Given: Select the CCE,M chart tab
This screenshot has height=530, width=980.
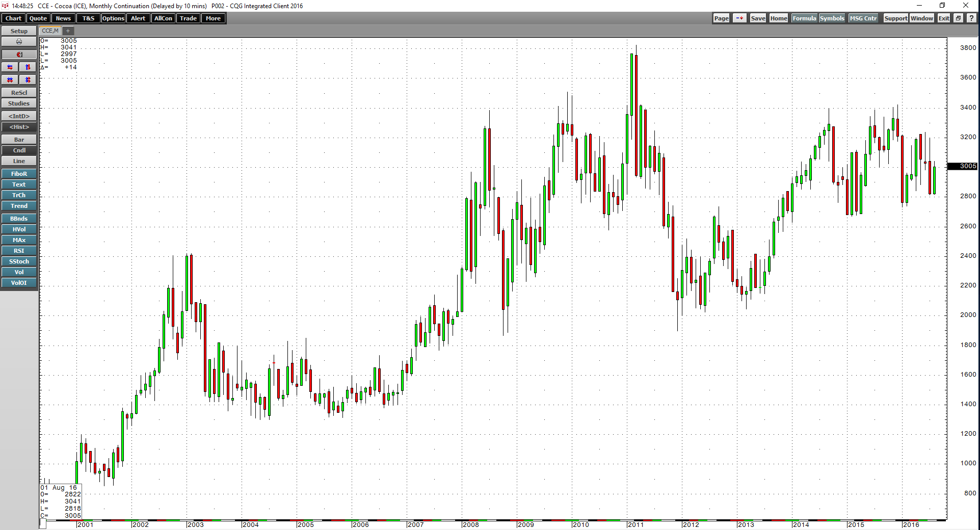Looking at the screenshot, I should click(50, 31).
